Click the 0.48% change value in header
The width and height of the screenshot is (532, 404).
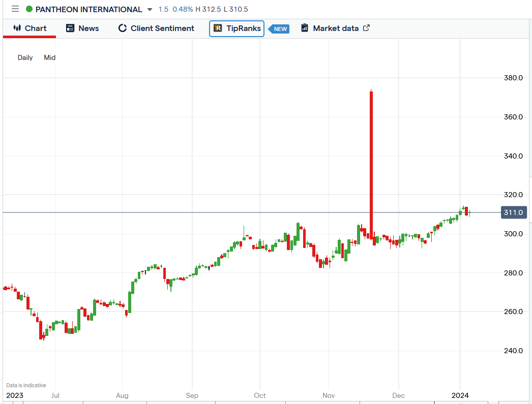pos(183,10)
